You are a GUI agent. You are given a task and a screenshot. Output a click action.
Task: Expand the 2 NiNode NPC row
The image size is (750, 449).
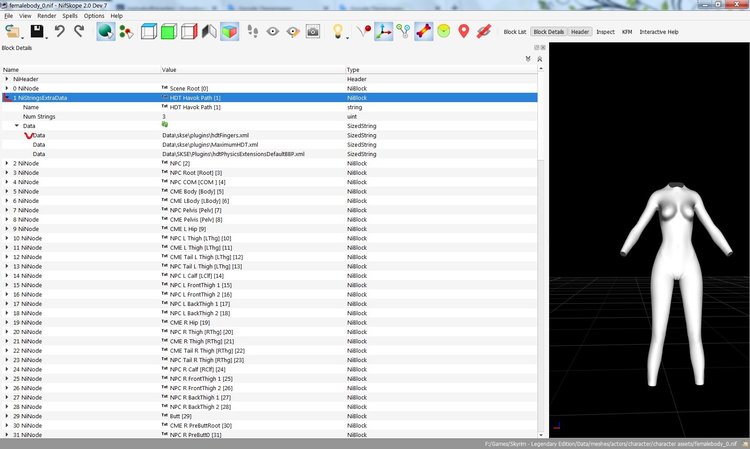7,163
